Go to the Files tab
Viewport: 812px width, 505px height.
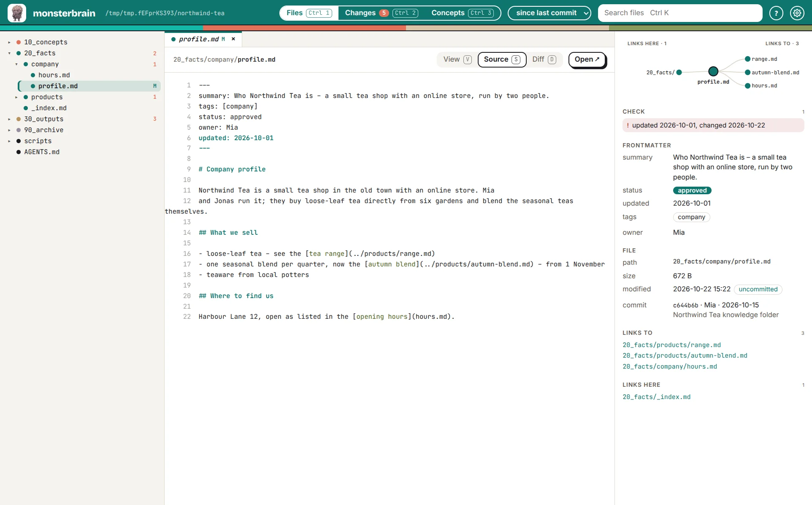pos(309,13)
